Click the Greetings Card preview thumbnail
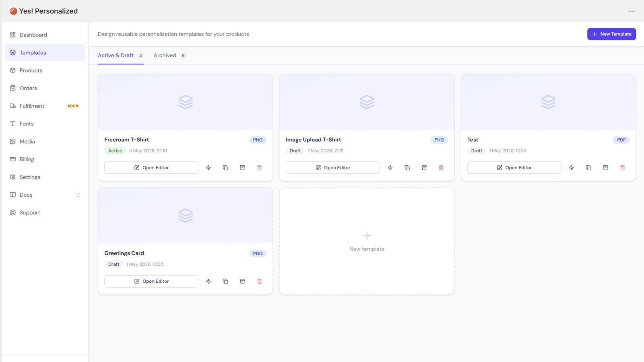 tap(186, 216)
